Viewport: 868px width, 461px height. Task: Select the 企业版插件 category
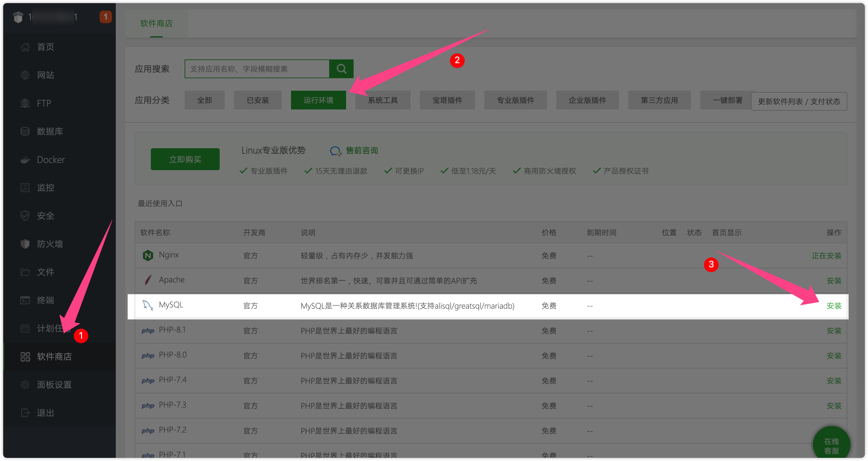[x=587, y=100]
